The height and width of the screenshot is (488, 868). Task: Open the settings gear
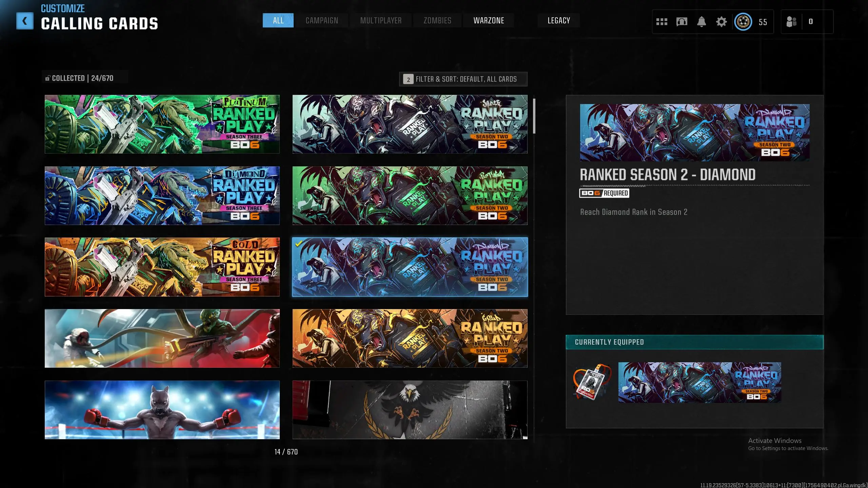tap(721, 22)
